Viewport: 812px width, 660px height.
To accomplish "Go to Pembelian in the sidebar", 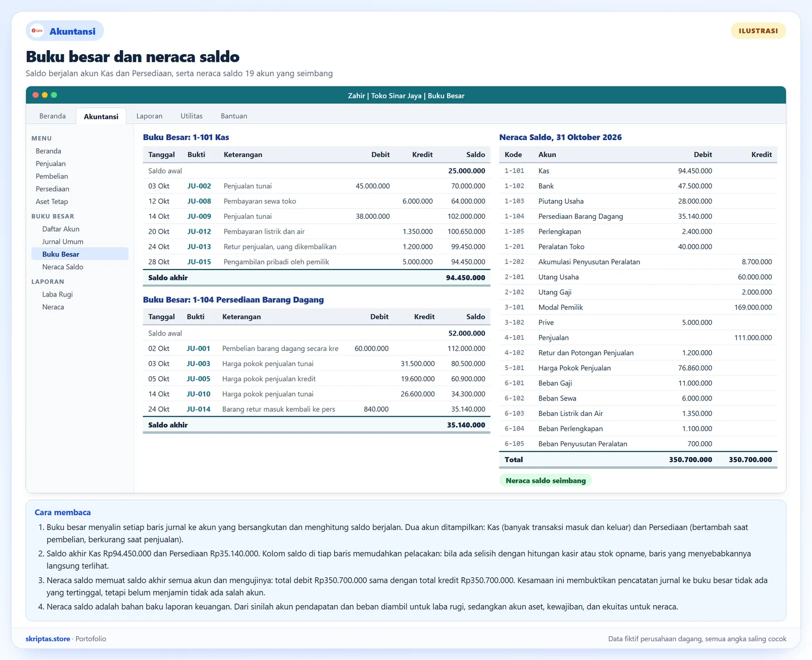I will (52, 176).
